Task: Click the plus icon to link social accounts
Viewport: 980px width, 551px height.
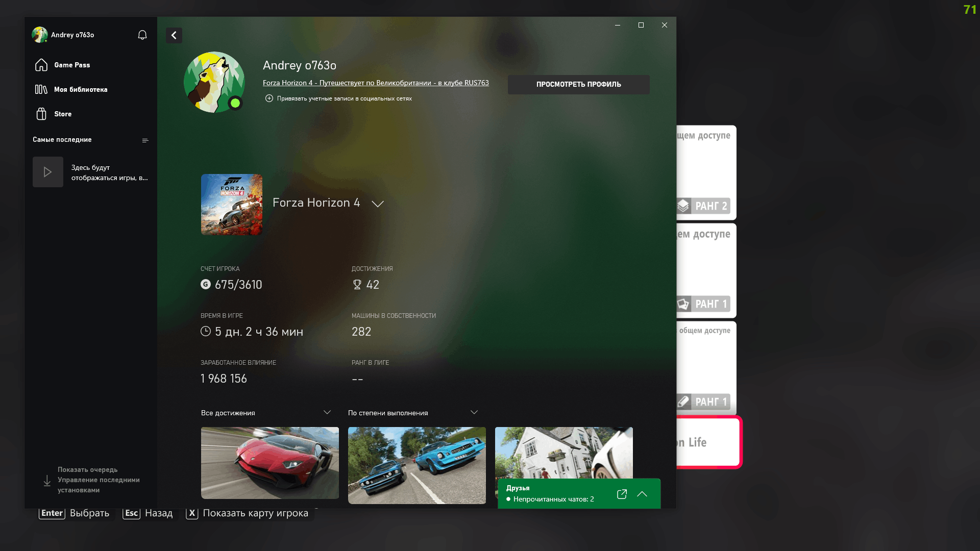Action: 269,98
